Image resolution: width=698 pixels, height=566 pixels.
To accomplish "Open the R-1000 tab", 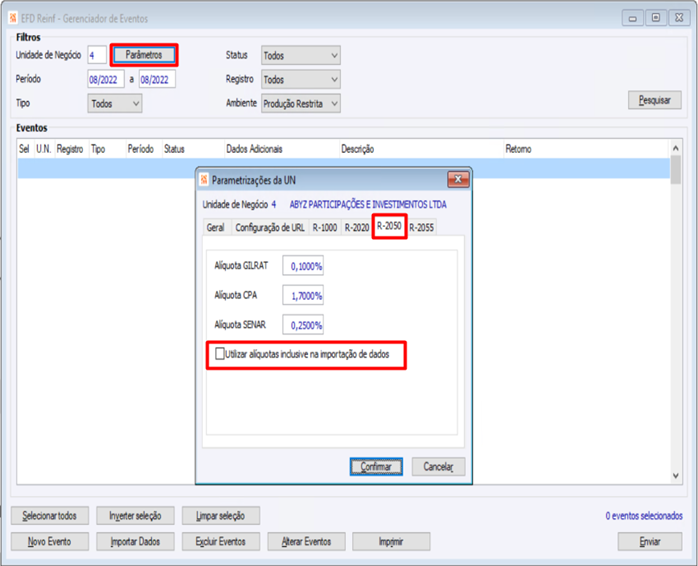I will [x=325, y=228].
